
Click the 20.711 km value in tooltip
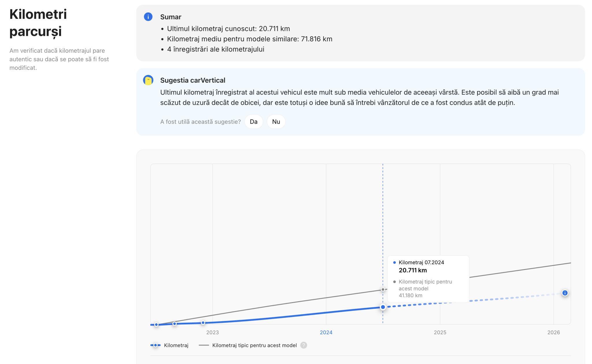[x=413, y=270]
